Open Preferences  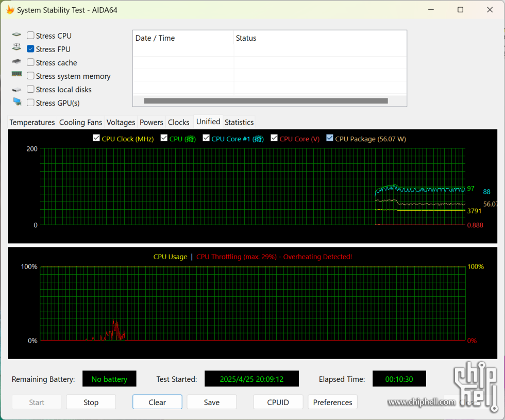(x=332, y=402)
